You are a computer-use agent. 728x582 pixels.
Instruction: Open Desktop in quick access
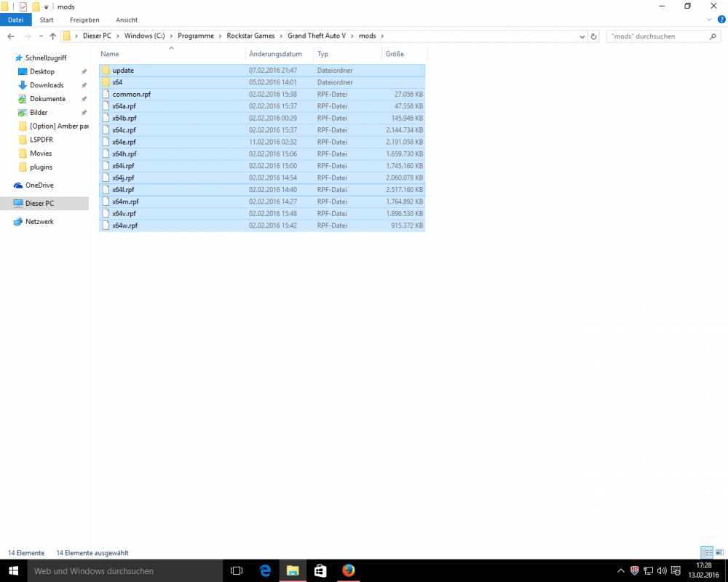(x=41, y=71)
